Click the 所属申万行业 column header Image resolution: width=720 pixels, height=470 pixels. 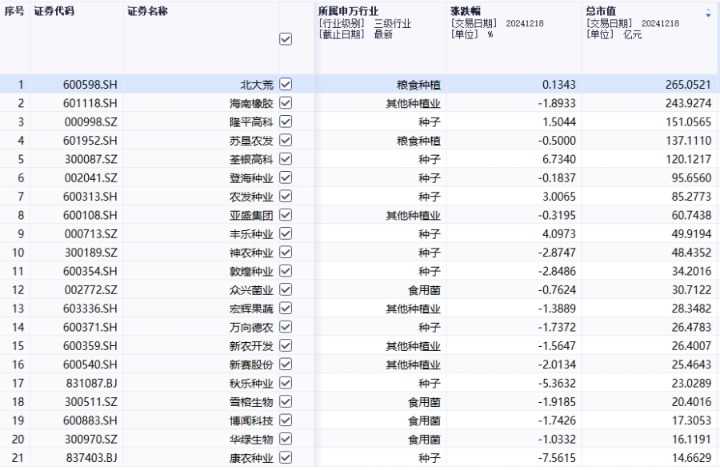(350, 9)
